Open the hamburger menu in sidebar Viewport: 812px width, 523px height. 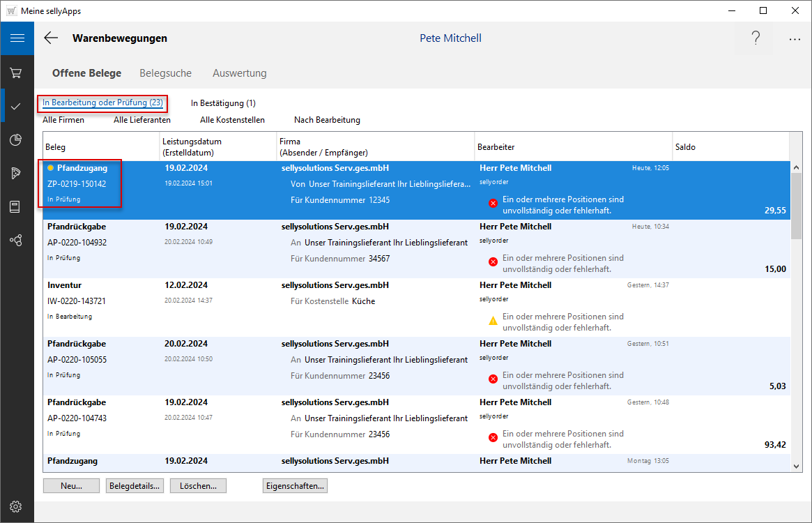point(17,38)
